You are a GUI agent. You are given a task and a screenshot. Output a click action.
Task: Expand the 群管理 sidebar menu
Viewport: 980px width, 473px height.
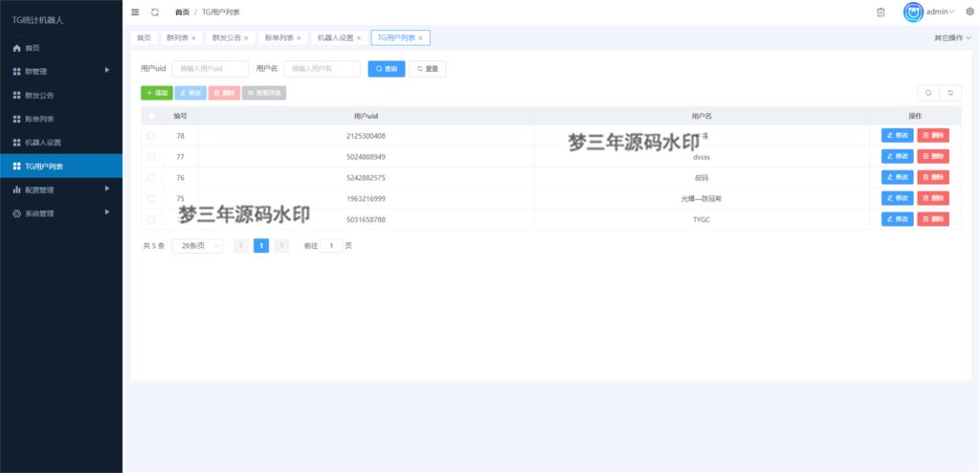(x=61, y=71)
